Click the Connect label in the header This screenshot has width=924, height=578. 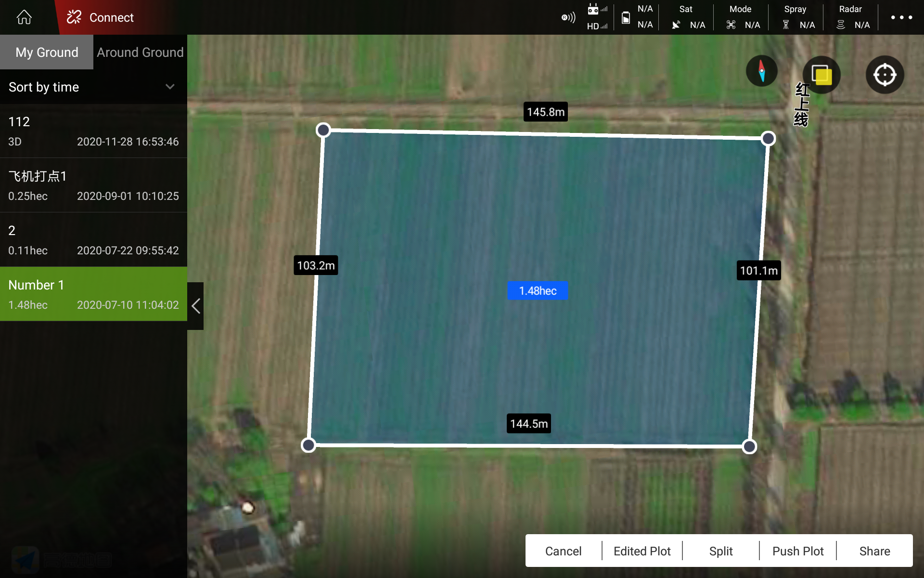pos(111,17)
